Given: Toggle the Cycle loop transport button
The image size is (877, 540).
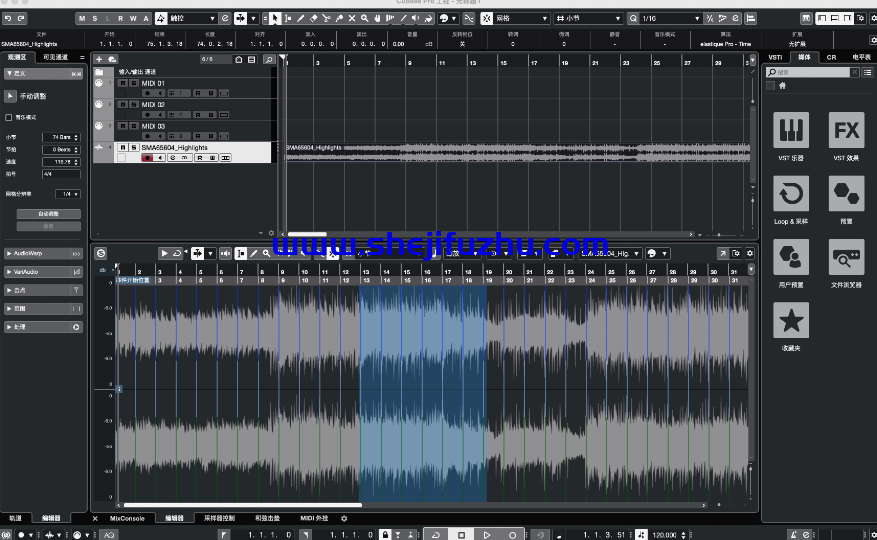Looking at the screenshot, I should coord(436,535).
